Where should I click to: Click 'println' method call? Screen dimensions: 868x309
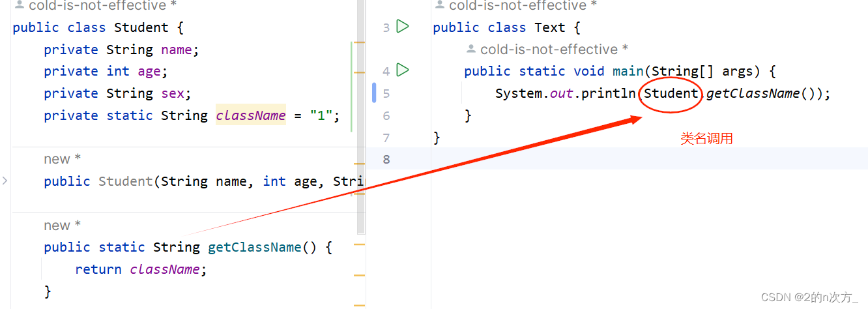[x=609, y=93]
